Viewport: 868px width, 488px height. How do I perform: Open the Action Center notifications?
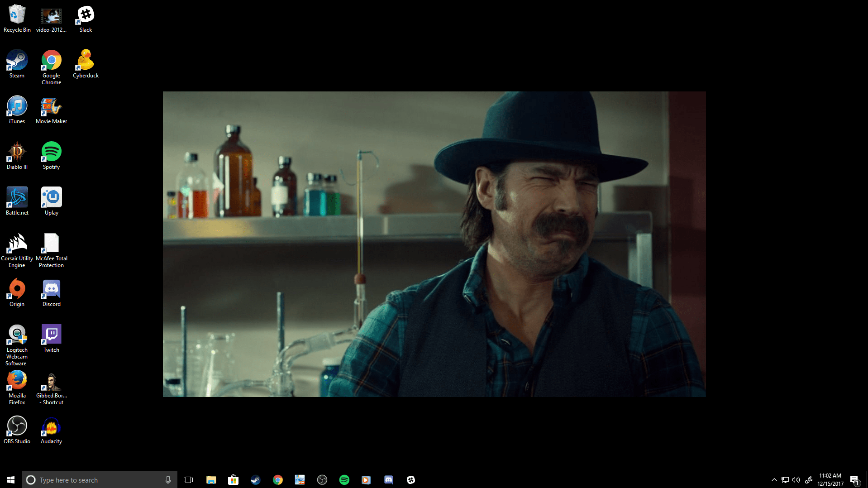(854, 480)
